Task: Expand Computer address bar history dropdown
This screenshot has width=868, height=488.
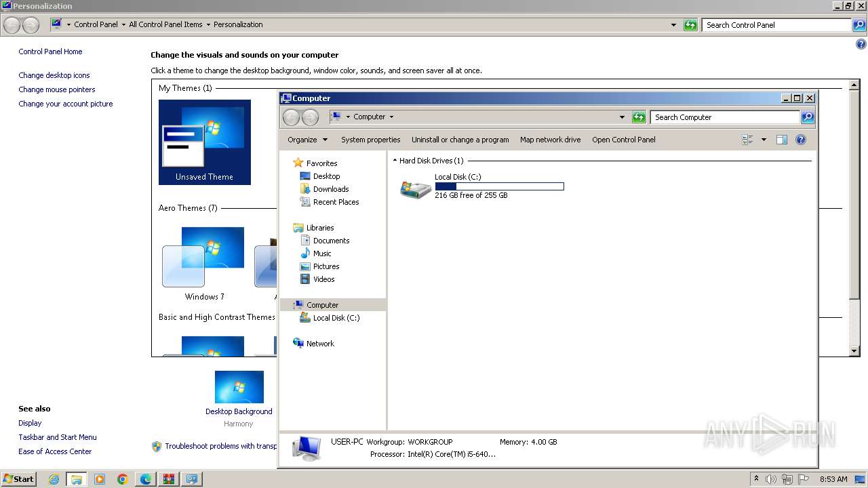Action: click(x=622, y=117)
